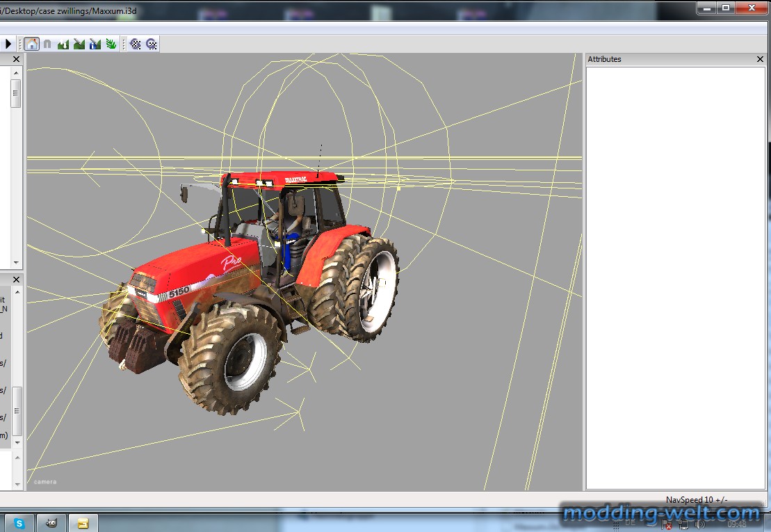Screen dimensions: 771x532
Task: Close the Attributes panel
Action: pos(760,59)
